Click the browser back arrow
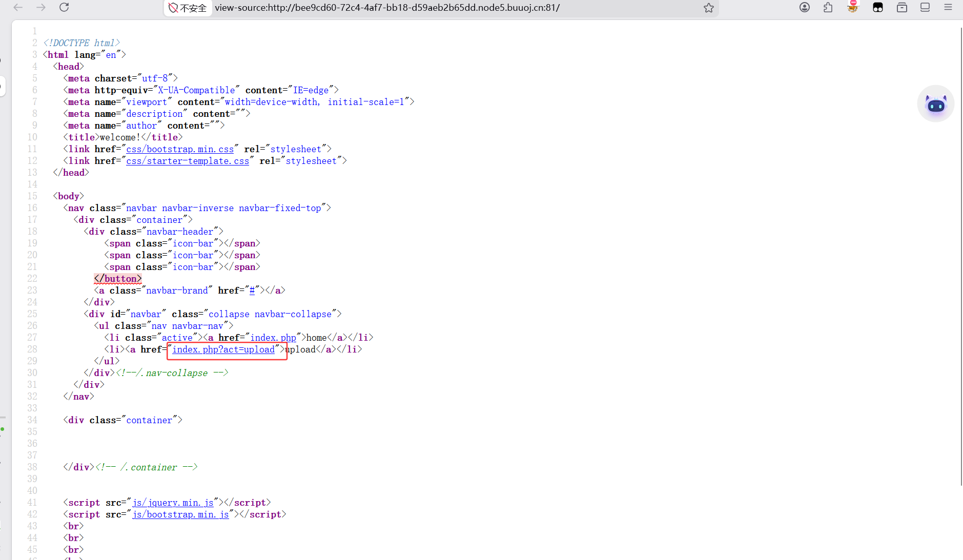 pos(18,7)
